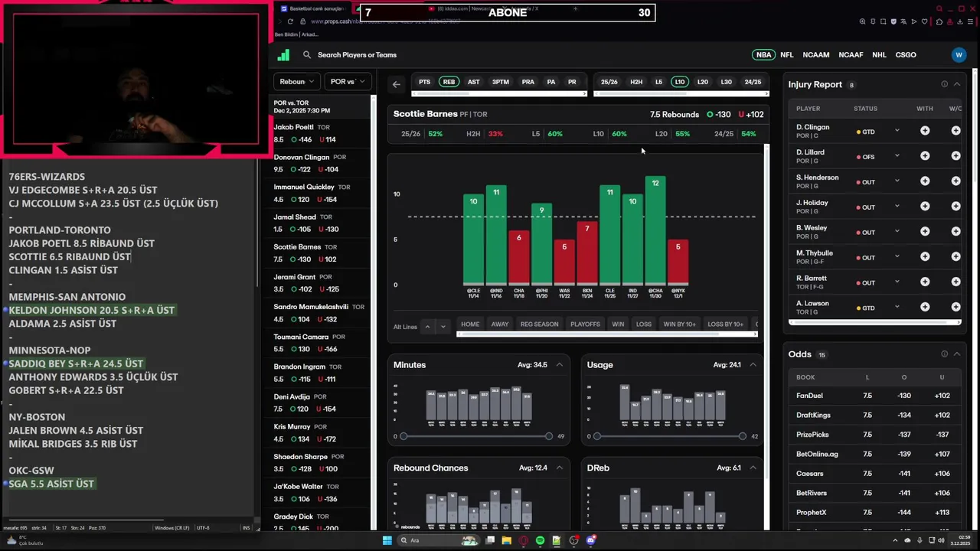Image resolution: width=980 pixels, height=551 pixels.
Task: Open Injury Report info icon
Action: (x=944, y=84)
